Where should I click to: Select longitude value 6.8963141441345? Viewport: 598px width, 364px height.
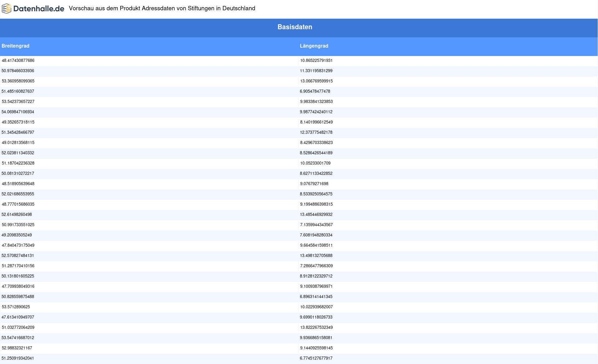(x=316, y=297)
